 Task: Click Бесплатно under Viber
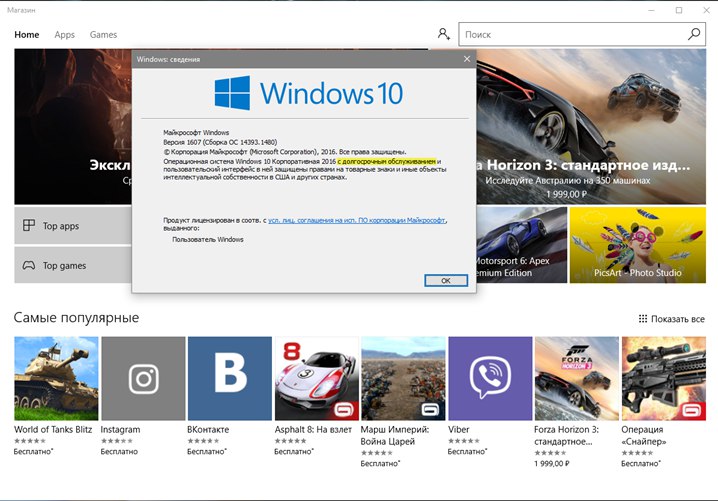(468, 452)
